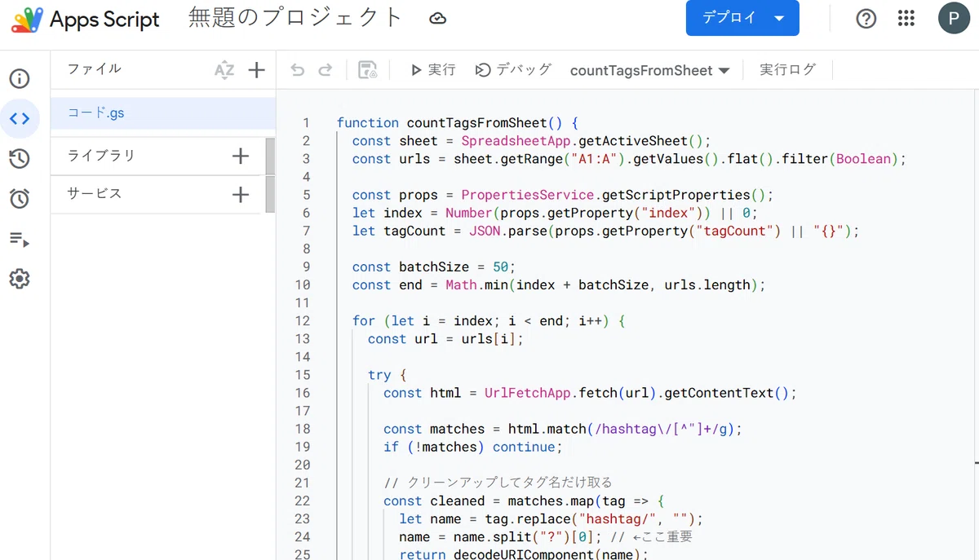Click line number 15 in gutter
979x560 pixels.
click(x=303, y=375)
